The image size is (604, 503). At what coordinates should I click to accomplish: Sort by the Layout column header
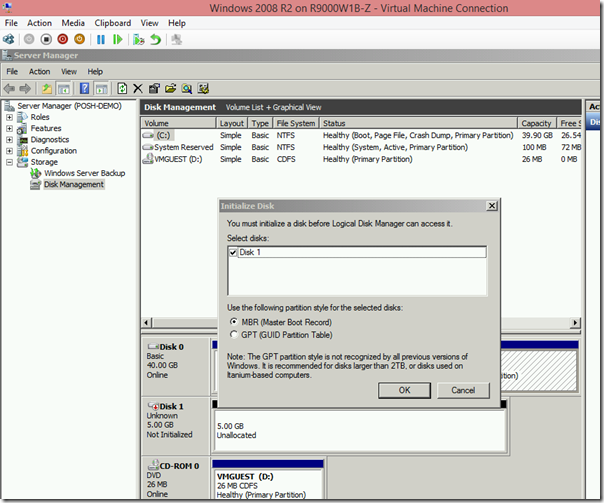(232, 123)
